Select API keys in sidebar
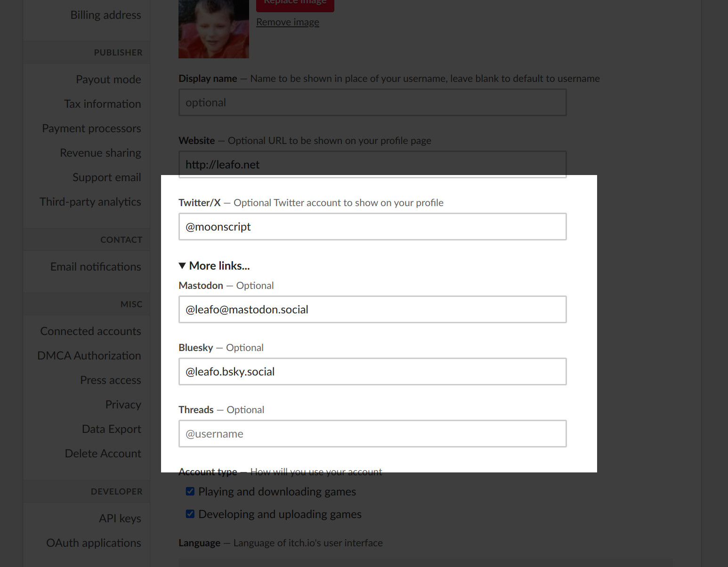728x567 pixels. [120, 519]
